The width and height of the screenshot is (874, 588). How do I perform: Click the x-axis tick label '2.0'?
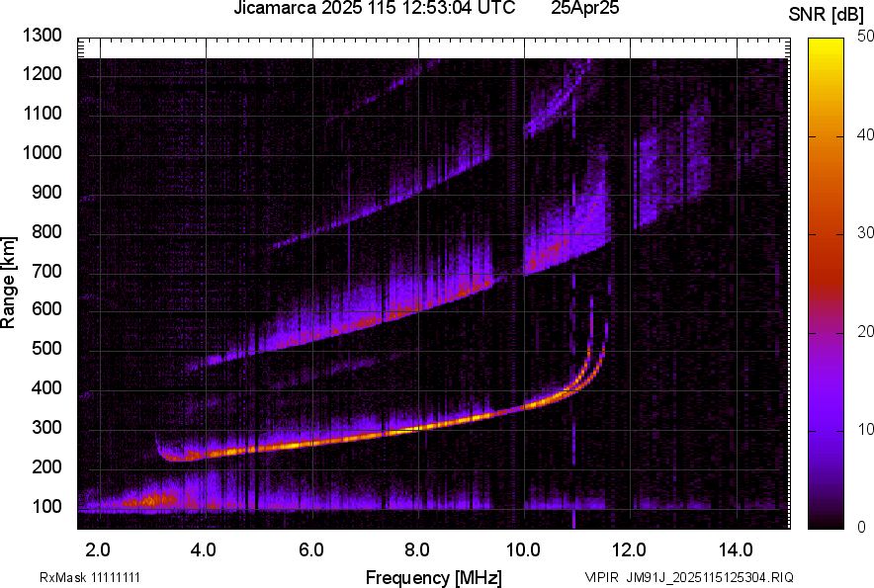(98, 550)
